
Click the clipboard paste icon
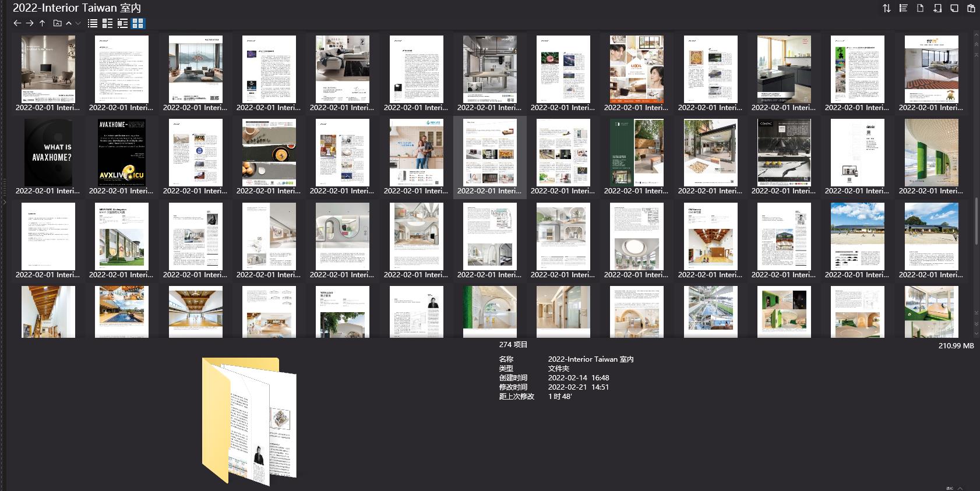tap(971, 8)
